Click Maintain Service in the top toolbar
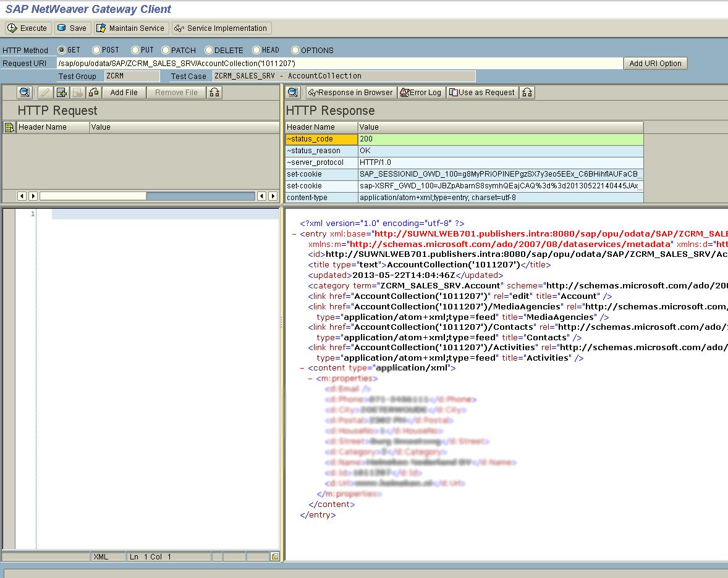The image size is (728, 578). pyautogui.click(x=131, y=28)
